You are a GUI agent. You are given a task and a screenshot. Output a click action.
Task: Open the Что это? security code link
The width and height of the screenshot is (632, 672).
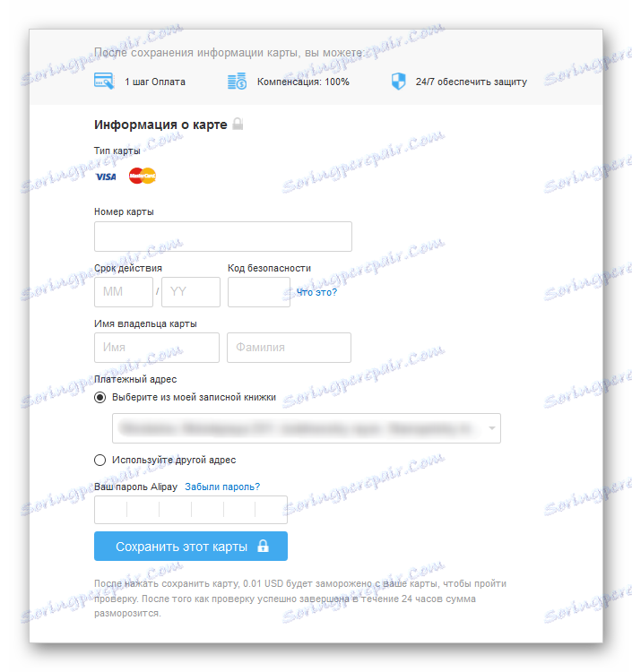316,292
